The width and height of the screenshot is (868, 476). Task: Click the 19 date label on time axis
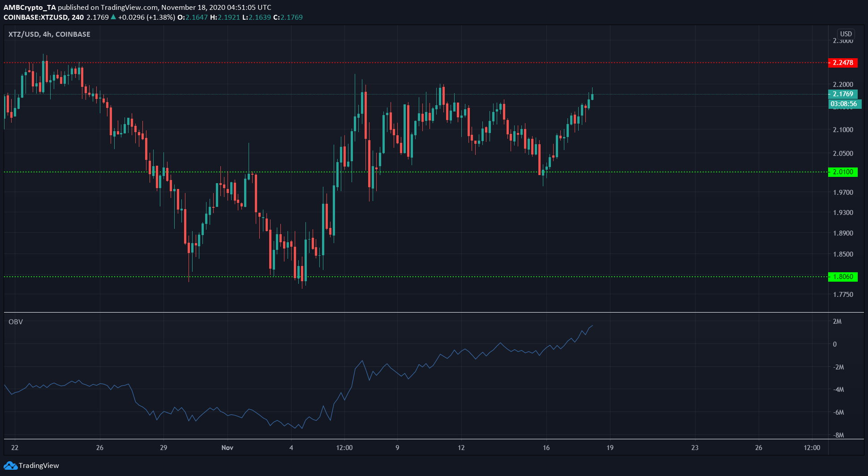click(610, 448)
